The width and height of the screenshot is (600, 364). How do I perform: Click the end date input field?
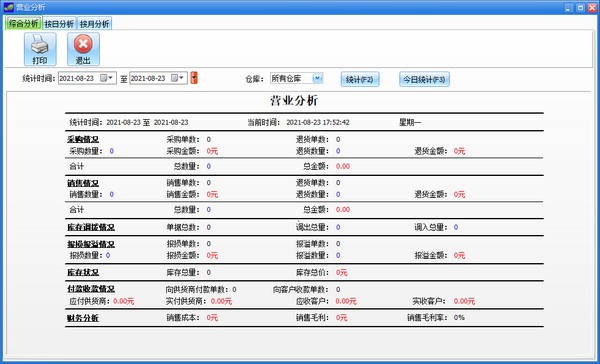(x=150, y=78)
